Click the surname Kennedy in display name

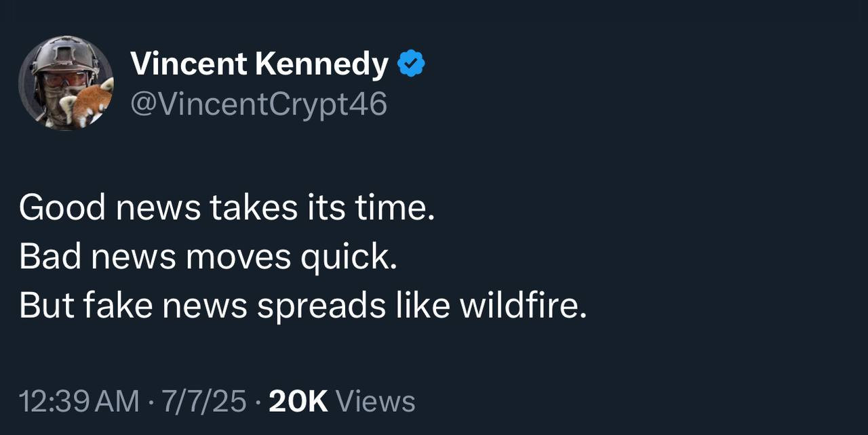[321, 64]
